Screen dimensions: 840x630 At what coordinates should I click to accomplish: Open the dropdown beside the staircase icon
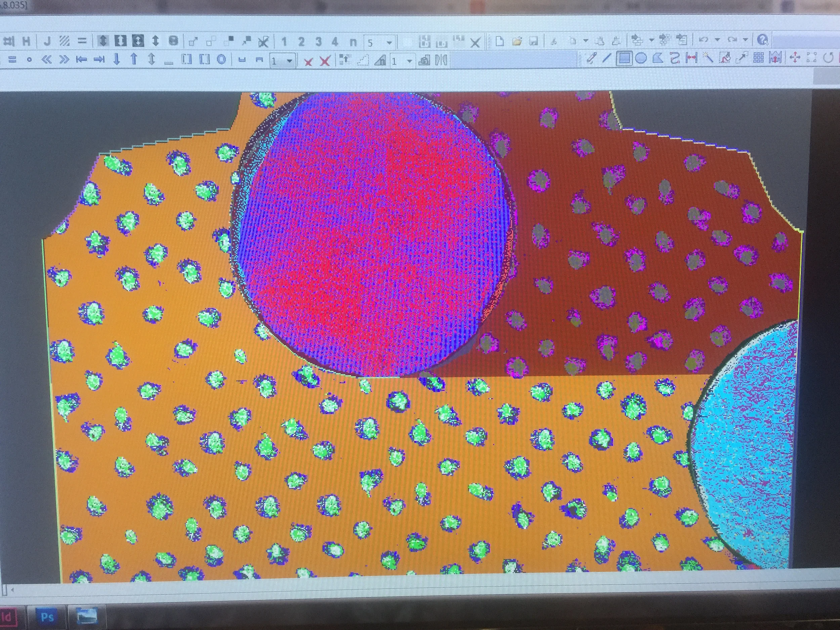tap(409, 61)
